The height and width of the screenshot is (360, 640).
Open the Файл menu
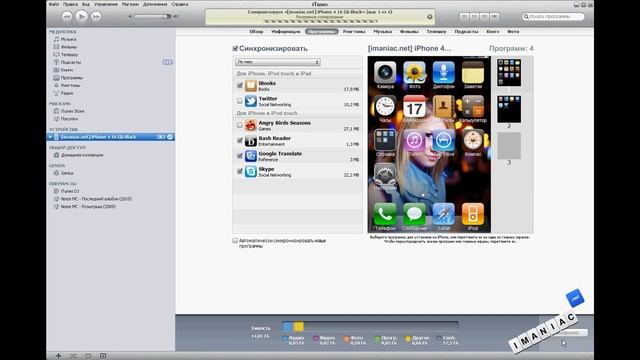pyautogui.click(x=54, y=4)
